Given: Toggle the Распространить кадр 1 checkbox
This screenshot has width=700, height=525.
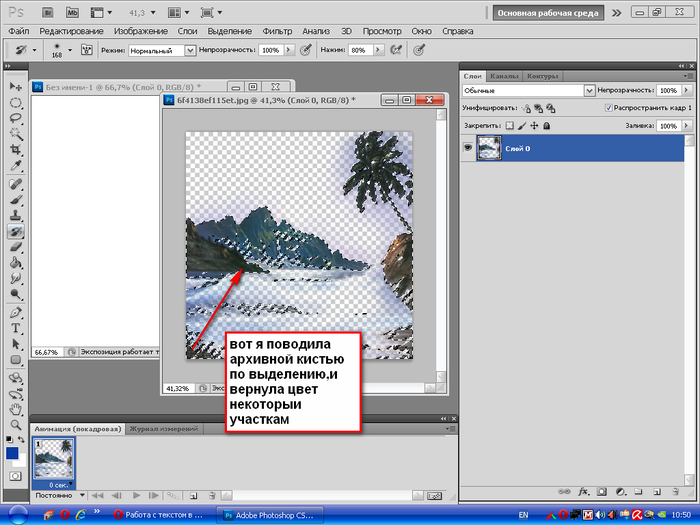Looking at the screenshot, I should 608,108.
